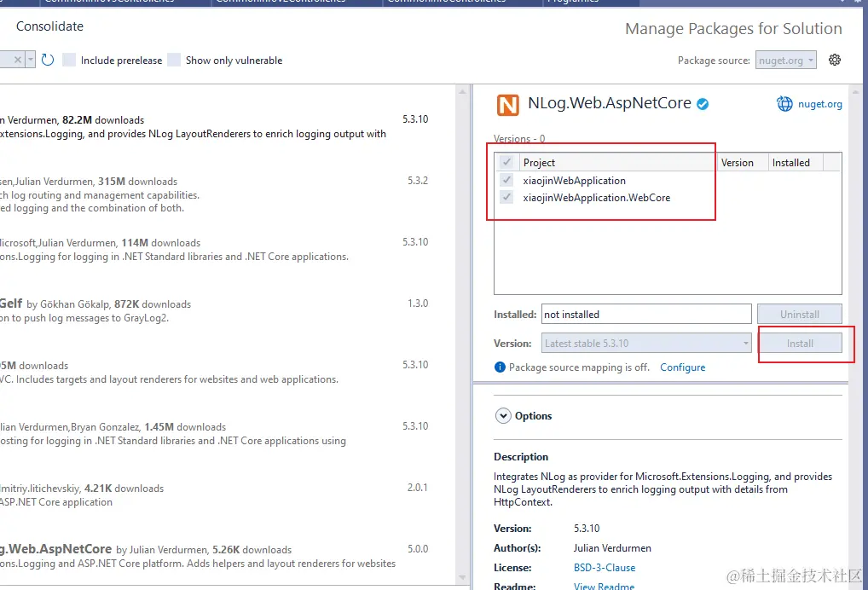The image size is (868, 590).
Task: Click the Install button
Action: [800, 343]
